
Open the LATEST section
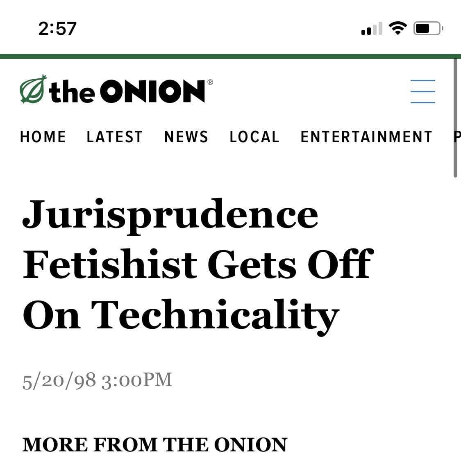(x=115, y=137)
